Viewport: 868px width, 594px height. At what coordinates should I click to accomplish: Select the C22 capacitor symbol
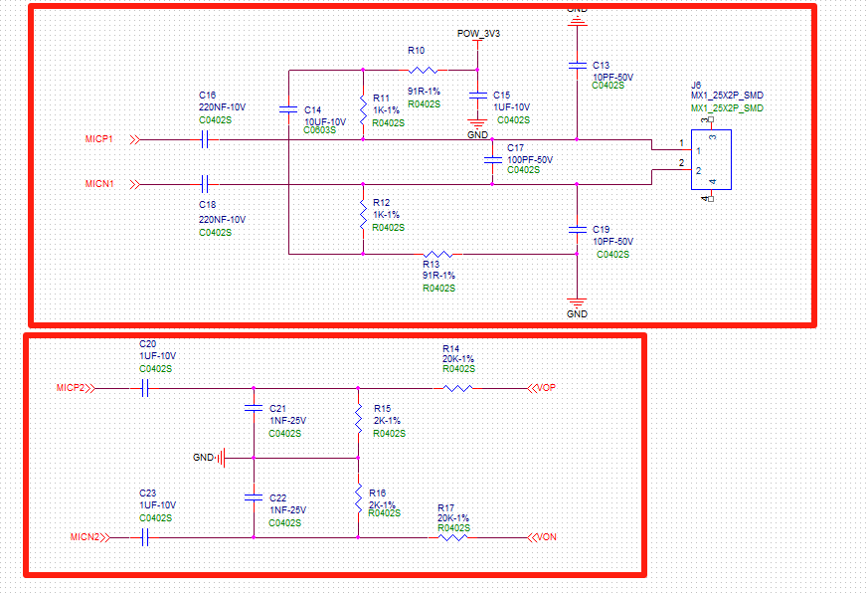[254, 497]
